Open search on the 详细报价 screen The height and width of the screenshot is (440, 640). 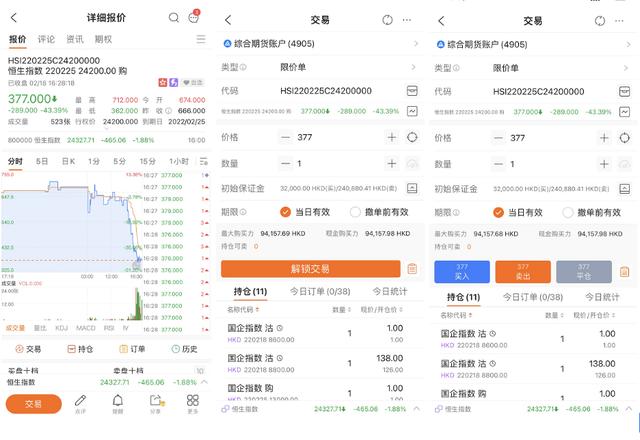[173, 18]
